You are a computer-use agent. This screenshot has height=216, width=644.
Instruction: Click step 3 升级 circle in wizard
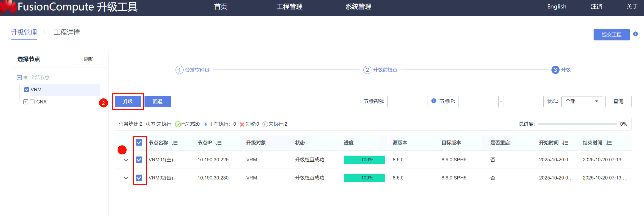(x=555, y=70)
